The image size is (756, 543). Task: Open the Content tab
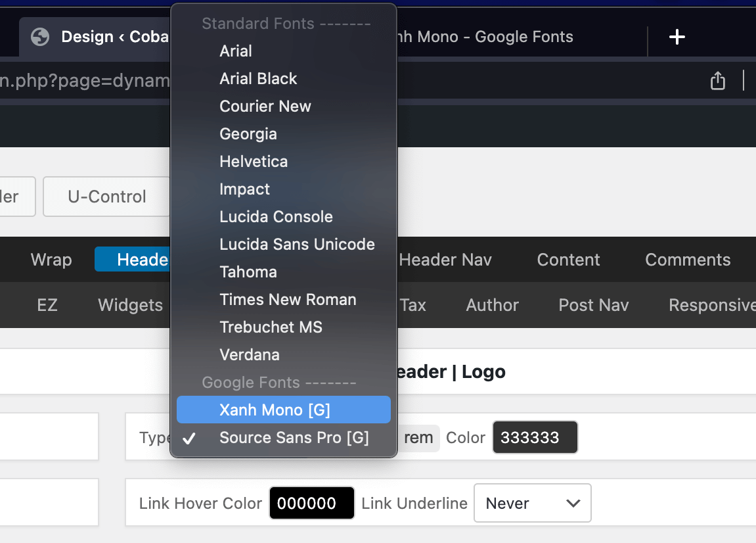(568, 260)
